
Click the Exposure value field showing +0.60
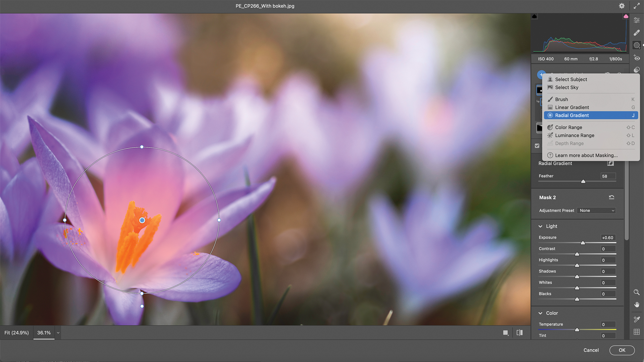(608, 237)
